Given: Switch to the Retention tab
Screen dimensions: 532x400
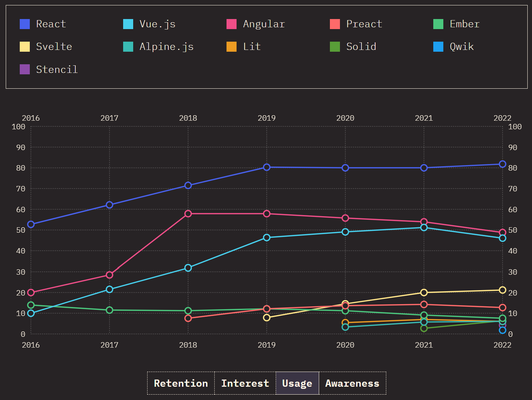Looking at the screenshot, I should coord(181,383).
